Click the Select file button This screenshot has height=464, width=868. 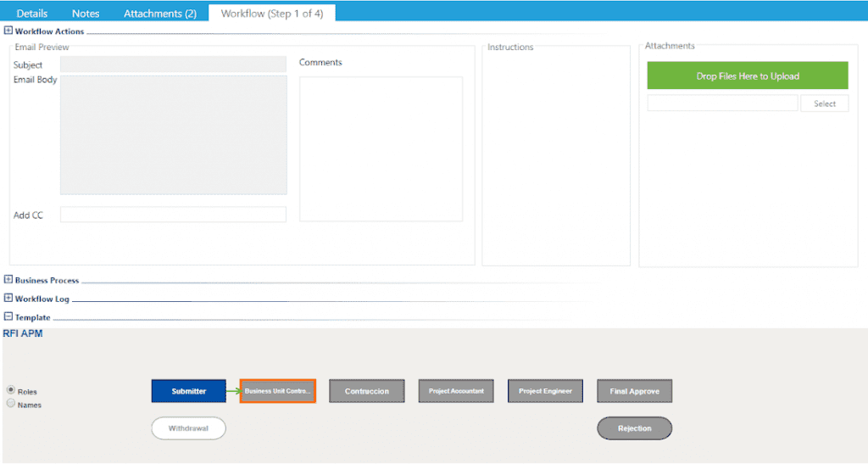824,103
